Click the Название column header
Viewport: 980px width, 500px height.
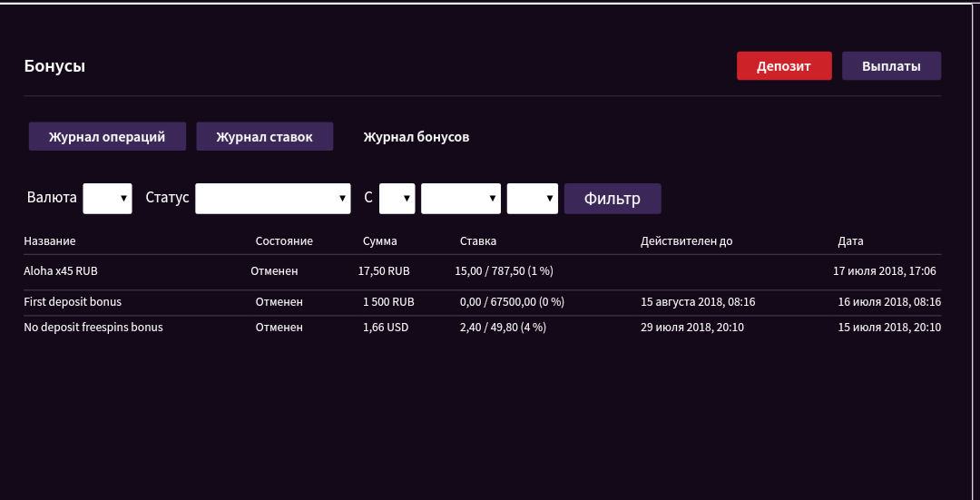(49, 240)
